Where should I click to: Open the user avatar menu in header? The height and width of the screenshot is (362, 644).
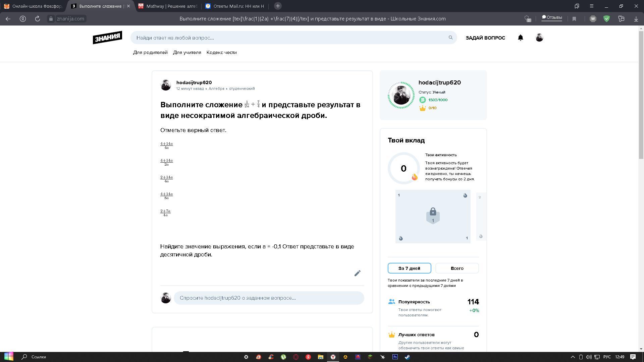tap(539, 38)
